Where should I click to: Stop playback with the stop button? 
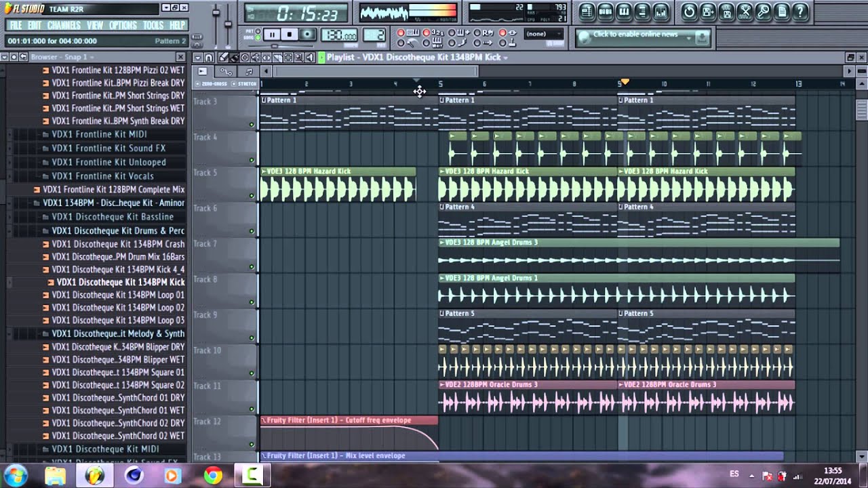[290, 35]
